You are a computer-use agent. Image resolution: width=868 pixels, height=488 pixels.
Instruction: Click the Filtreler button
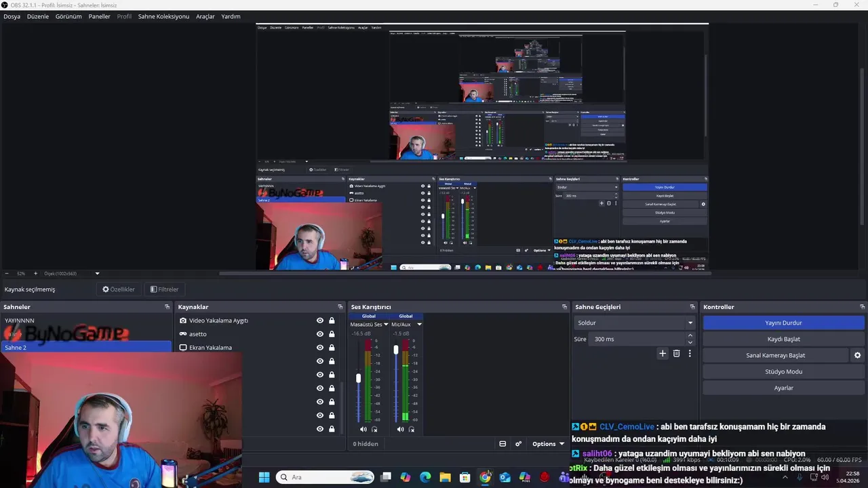[x=165, y=289]
